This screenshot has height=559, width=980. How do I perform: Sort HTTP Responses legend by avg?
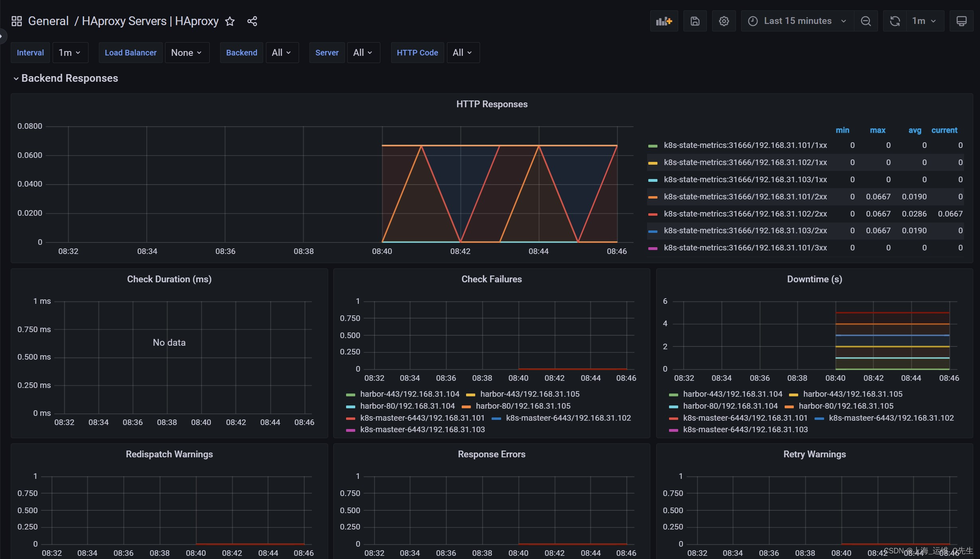click(915, 130)
